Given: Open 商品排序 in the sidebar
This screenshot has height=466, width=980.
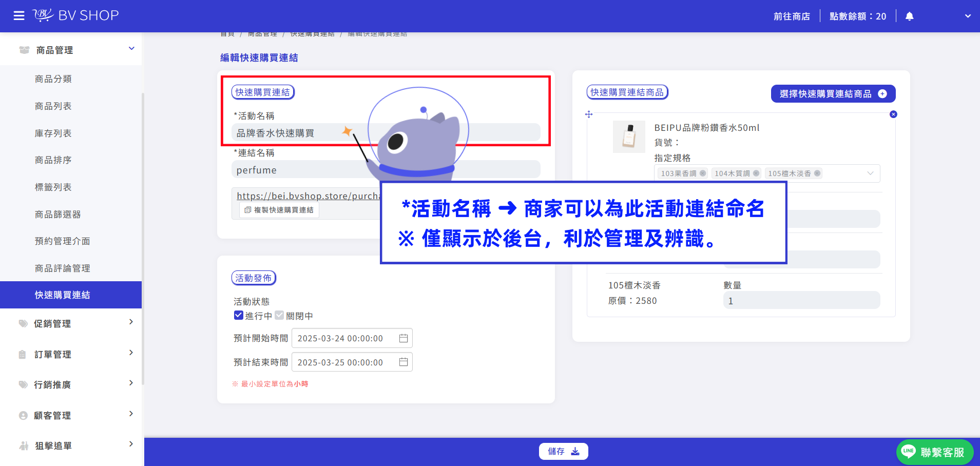Looking at the screenshot, I should pyautogui.click(x=53, y=160).
